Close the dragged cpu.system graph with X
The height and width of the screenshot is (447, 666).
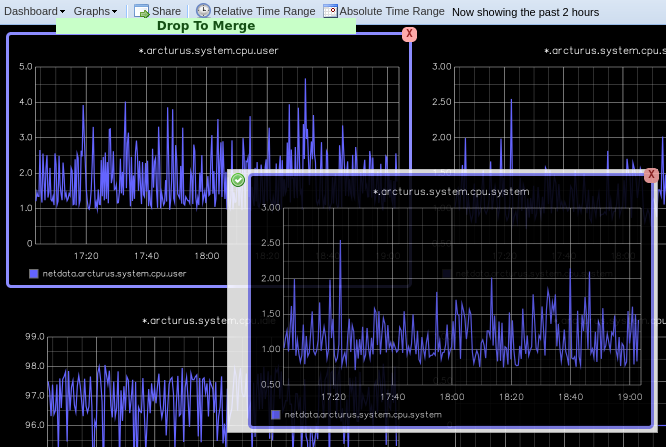pyautogui.click(x=651, y=175)
